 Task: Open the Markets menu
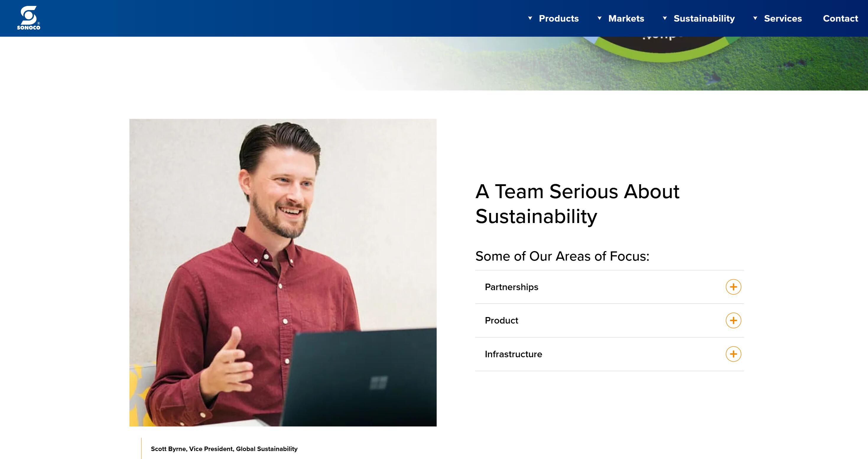point(626,19)
